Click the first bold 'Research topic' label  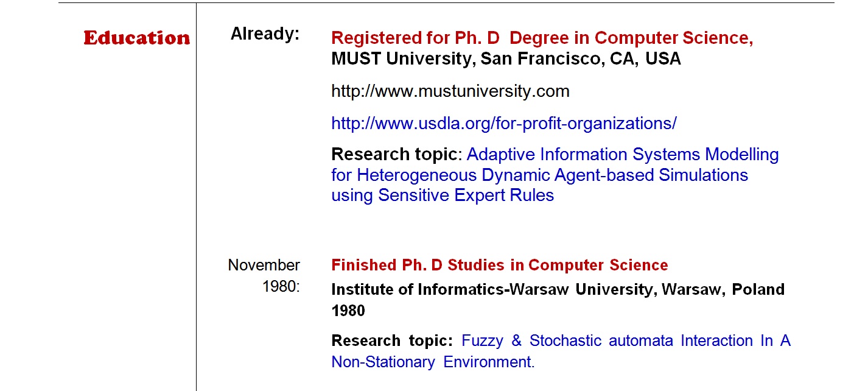coord(394,155)
